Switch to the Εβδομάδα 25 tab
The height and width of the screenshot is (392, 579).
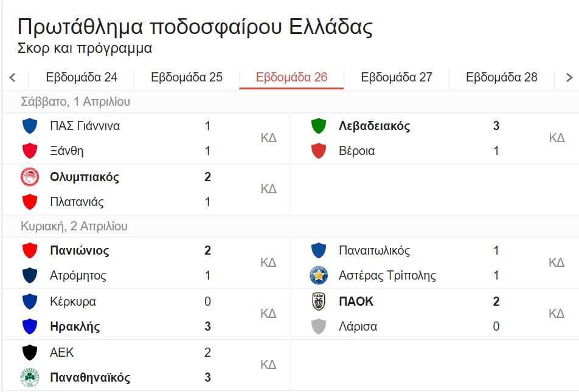[187, 77]
